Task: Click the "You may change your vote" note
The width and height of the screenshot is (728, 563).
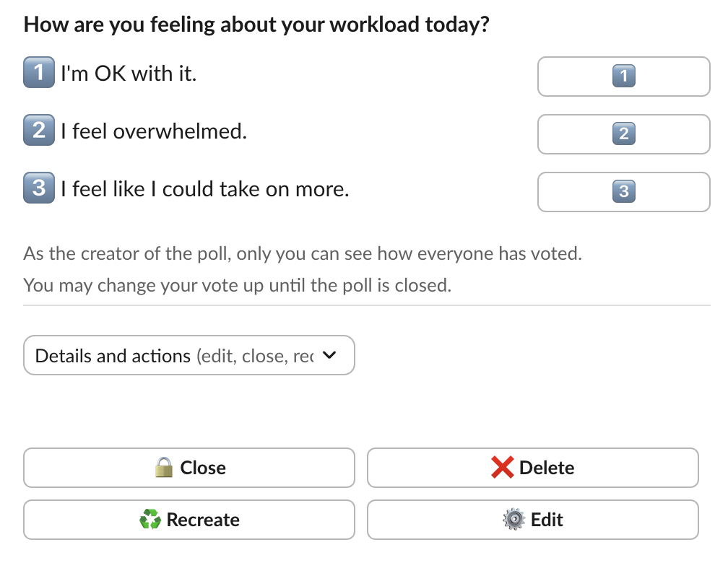Action: (x=237, y=285)
